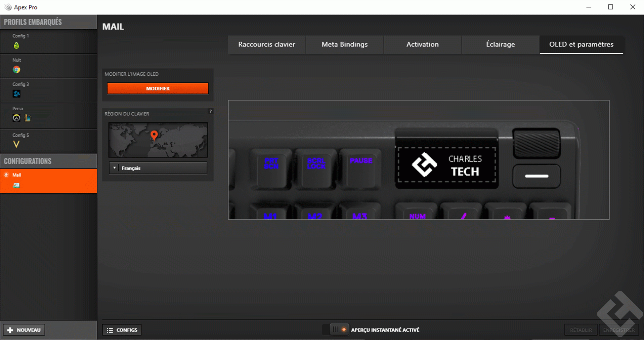Select the Config 5 onboard profile
This screenshot has height=340, width=644.
point(48,141)
